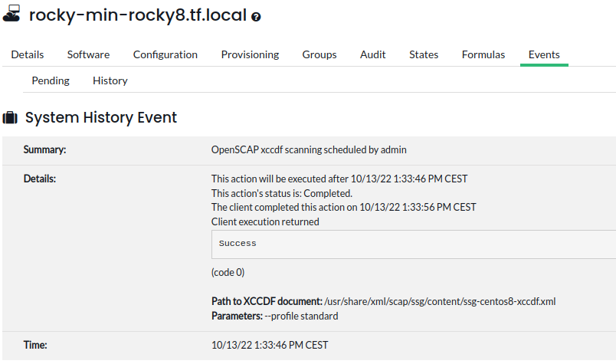This screenshot has height=364, width=616.
Task: Click the help question mark icon
Action: click(256, 17)
